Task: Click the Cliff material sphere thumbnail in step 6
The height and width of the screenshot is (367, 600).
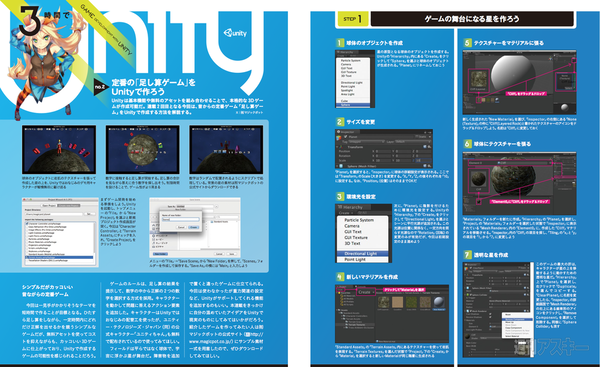Action: pyautogui.click(x=479, y=179)
